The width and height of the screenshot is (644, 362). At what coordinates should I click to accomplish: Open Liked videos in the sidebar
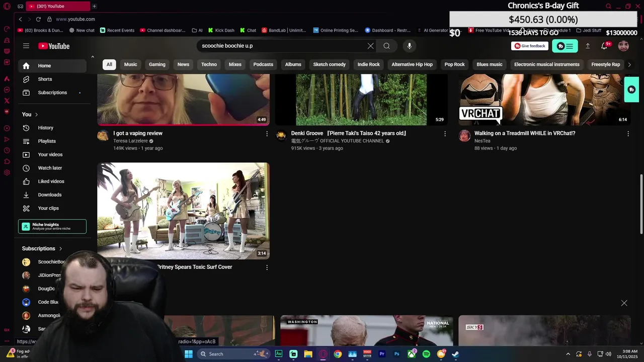[x=52, y=182]
